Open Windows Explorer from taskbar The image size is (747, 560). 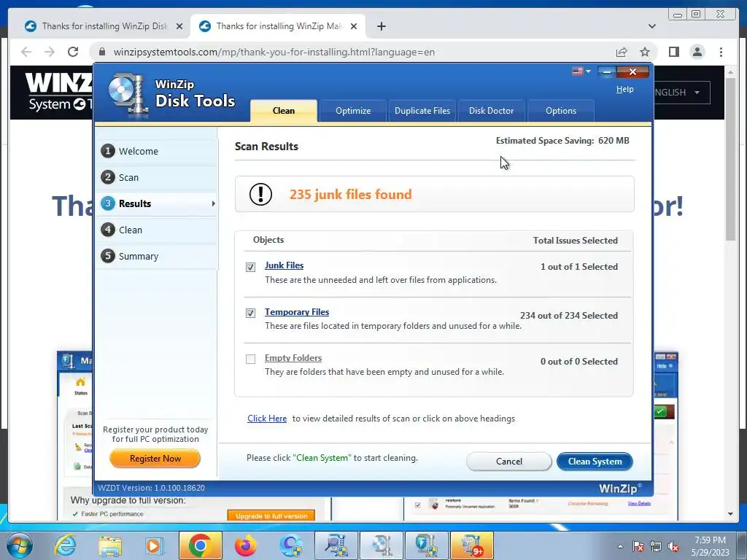[x=110, y=545]
